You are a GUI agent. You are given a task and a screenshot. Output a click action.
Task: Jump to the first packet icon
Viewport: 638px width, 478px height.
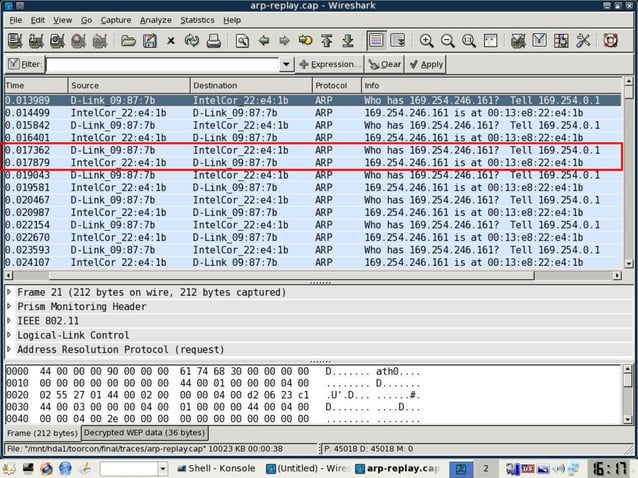pos(326,41)
